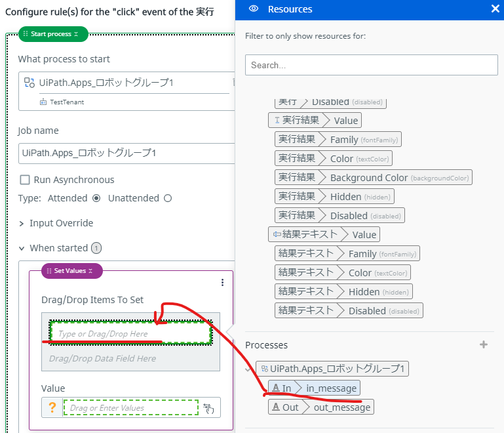Screen dimensions: 504x433
Task: Select 実行結果 Disabled resource
Action: pyautogui.click(x=339, y=215)
